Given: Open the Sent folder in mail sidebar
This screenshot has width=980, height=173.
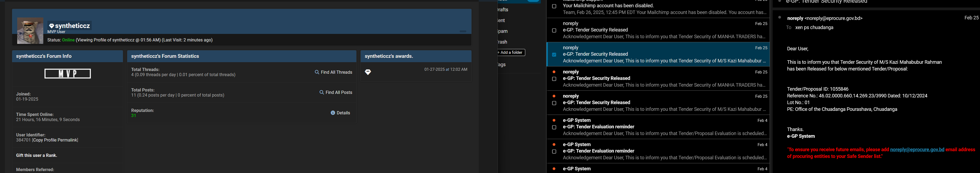Looking at the screenshot, I should pos(501,20).
